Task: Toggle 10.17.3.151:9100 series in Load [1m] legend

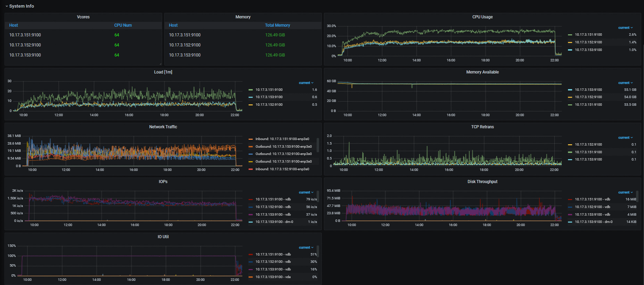Action: point(269,90)
